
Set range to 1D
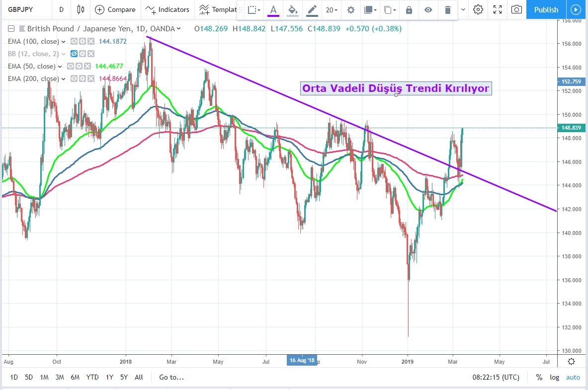pyautogui.click(x=14, y=377)
